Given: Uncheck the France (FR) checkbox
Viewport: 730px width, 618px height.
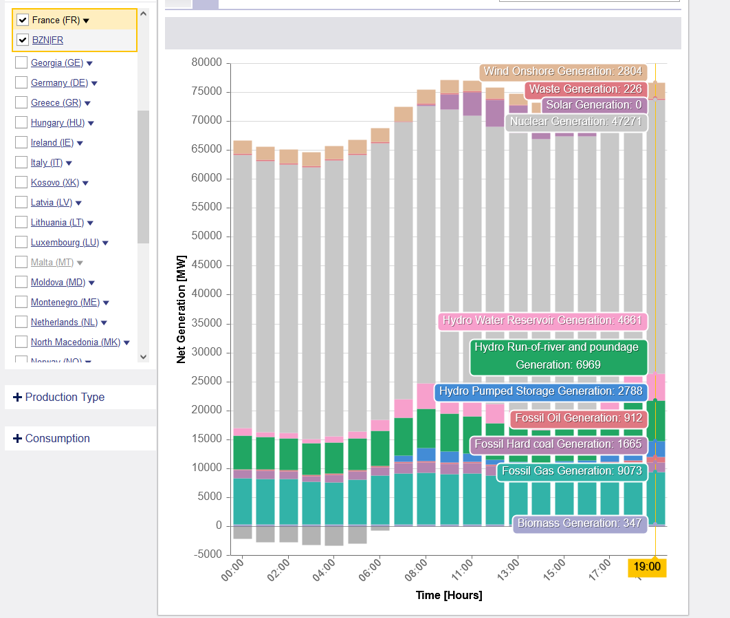Looking at the screenshot, I should 22,20.
